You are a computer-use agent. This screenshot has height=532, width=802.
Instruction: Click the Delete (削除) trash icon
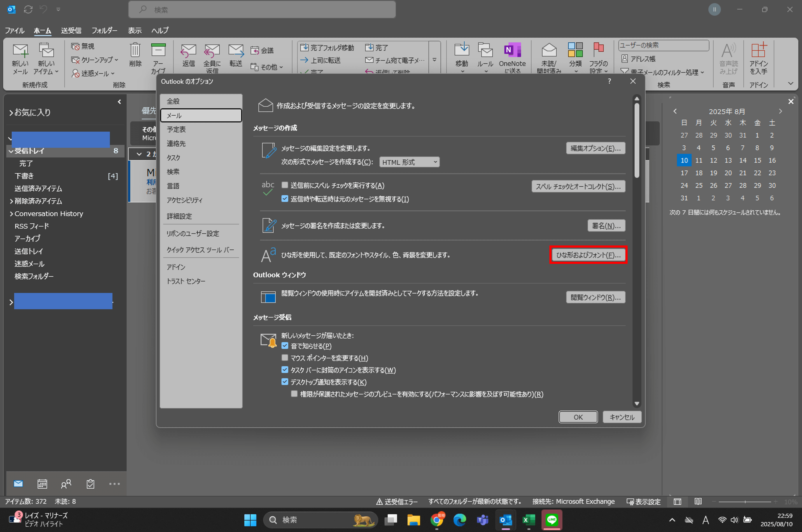coord(135,50)
